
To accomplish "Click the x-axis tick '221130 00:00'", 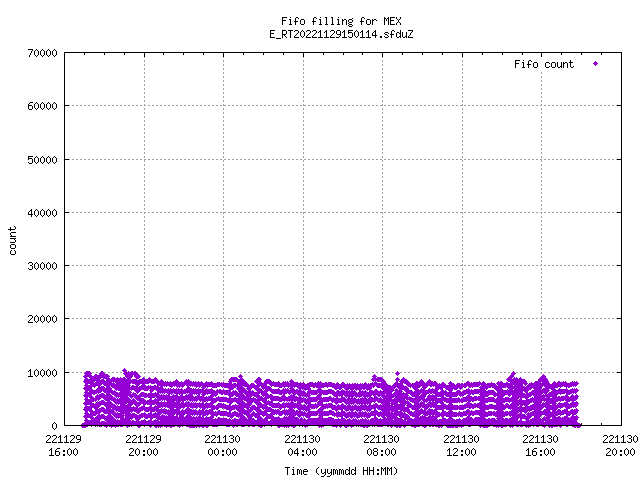I will 222,446.
